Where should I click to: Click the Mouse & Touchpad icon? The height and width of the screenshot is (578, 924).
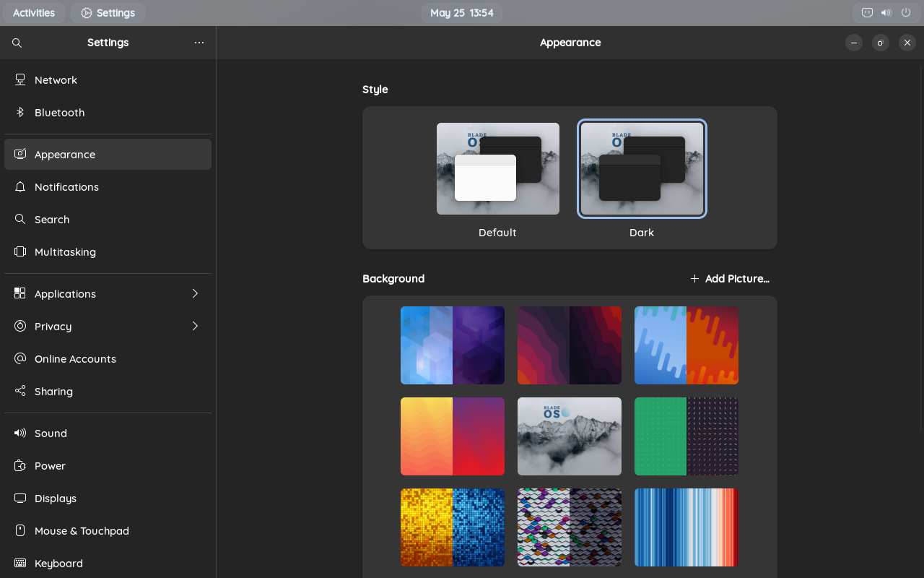click(x=20, y=531)
